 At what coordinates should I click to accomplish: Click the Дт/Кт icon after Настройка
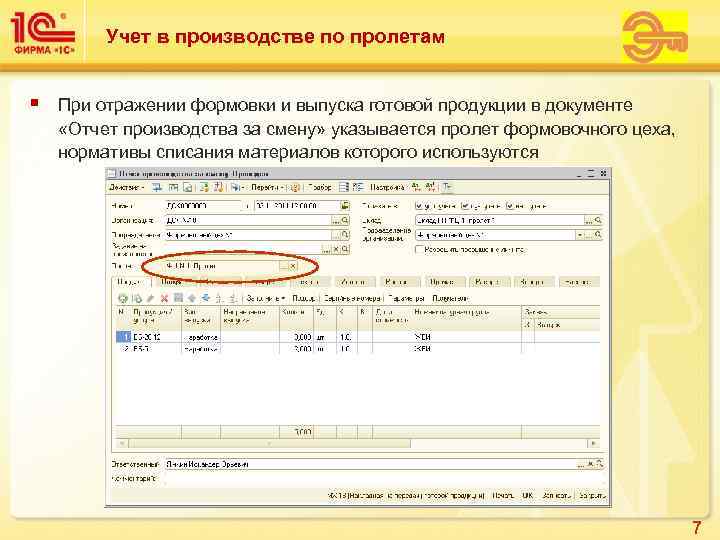[x=416, y=187]
